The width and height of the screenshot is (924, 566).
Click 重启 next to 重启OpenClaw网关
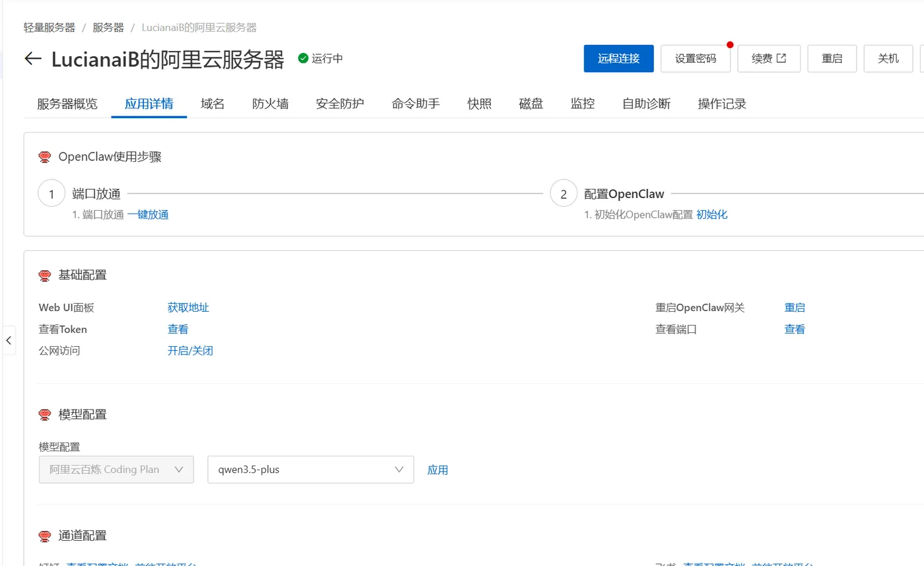pyautogui.click(x=795, y=308)
